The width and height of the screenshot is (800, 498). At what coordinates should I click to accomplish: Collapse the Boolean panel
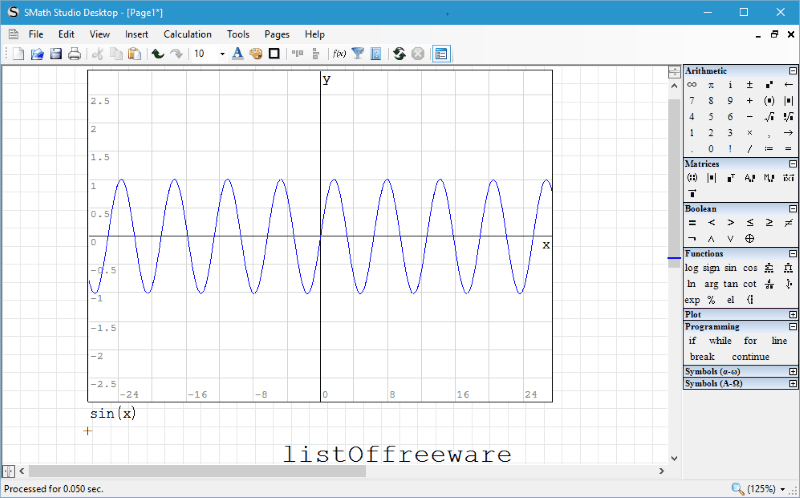792,209
